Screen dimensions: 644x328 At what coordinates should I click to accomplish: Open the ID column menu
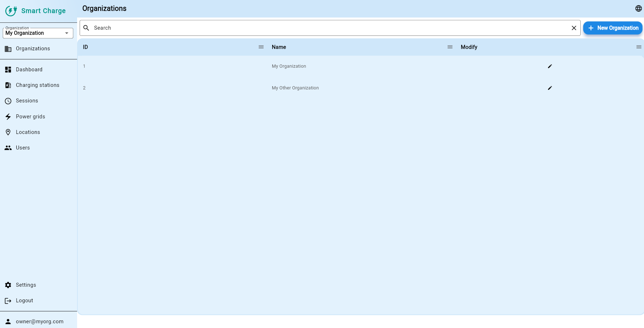point(261,47)
